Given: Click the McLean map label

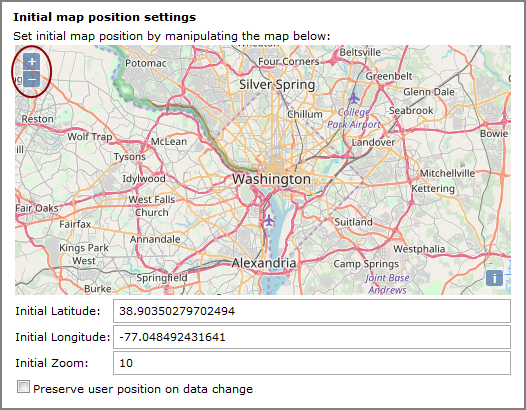Looking at the screenshot, I should (169, 142).
